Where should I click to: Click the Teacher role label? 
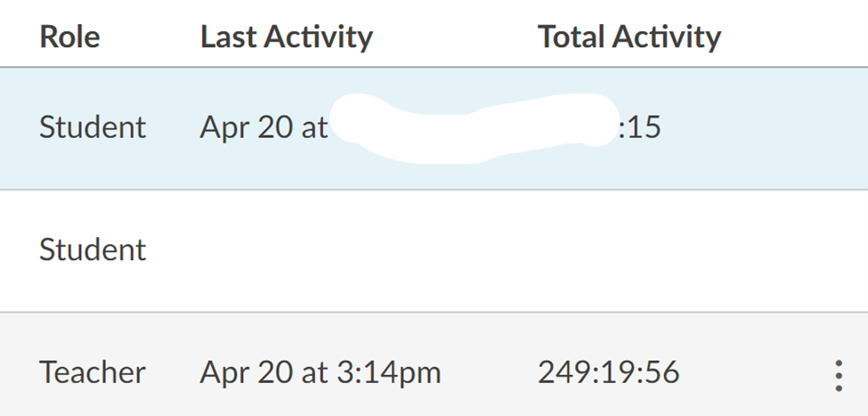coord(93,372)
